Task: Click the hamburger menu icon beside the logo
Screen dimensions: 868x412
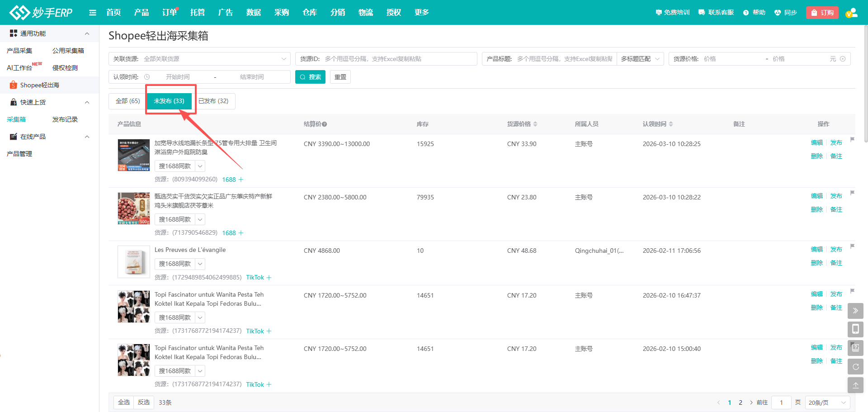Action: pyautogui.click(x=93, y=13)
